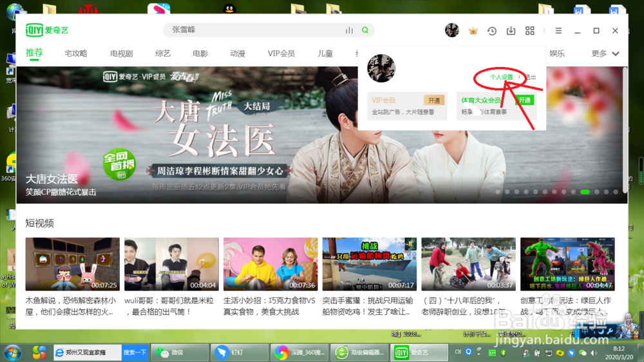Select the first carousel dot
This screenshot has width=644, height=362.
tap(498, 192)
